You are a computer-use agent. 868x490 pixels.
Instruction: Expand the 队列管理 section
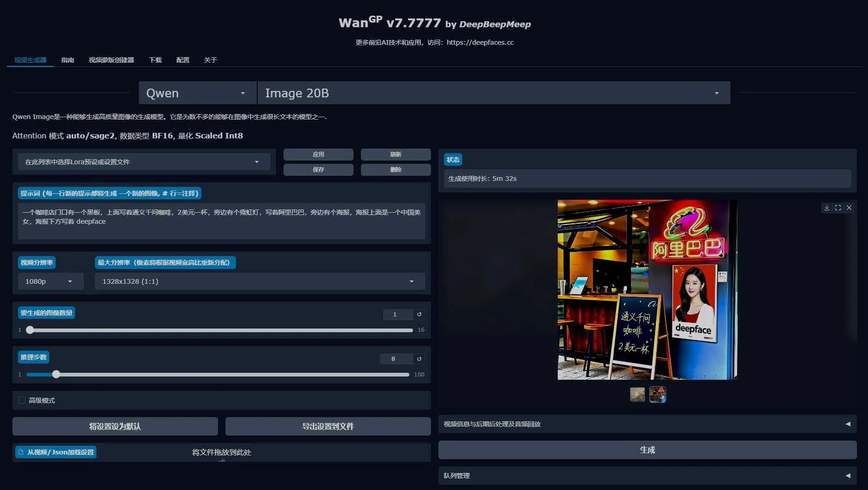click(x=647, y=475)
